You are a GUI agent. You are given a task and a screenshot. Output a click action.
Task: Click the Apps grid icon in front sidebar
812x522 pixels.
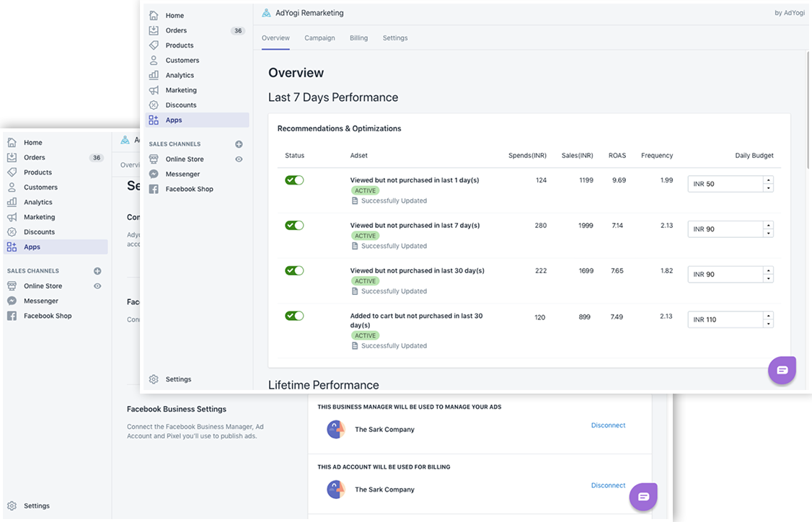[x=154, y=120]
